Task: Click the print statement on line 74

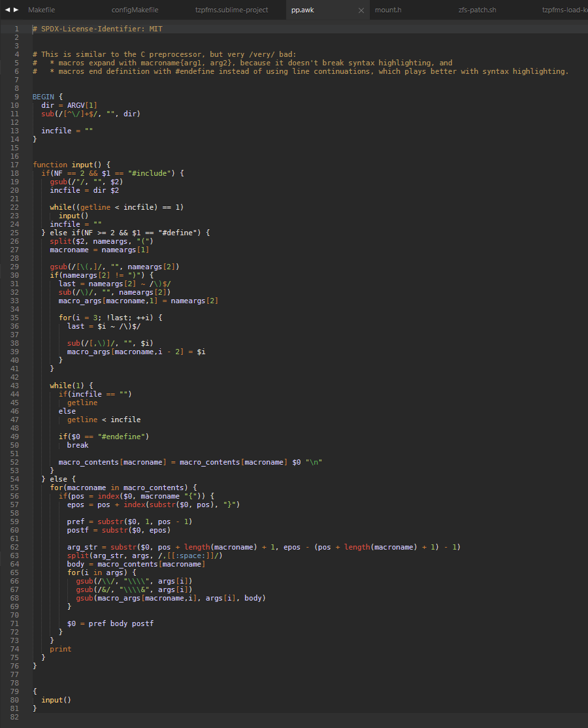Action: click(60, 649)
